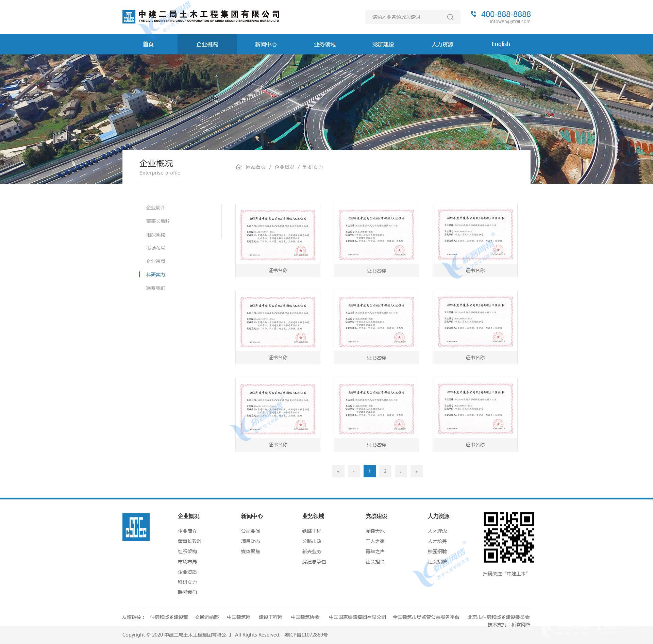Click the QR code in footer

(x=509, y=537)
